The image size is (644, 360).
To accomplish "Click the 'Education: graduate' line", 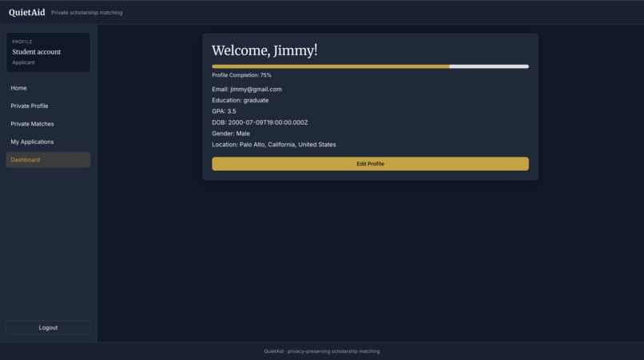I will pyautogui.click(x=241, y=100).
